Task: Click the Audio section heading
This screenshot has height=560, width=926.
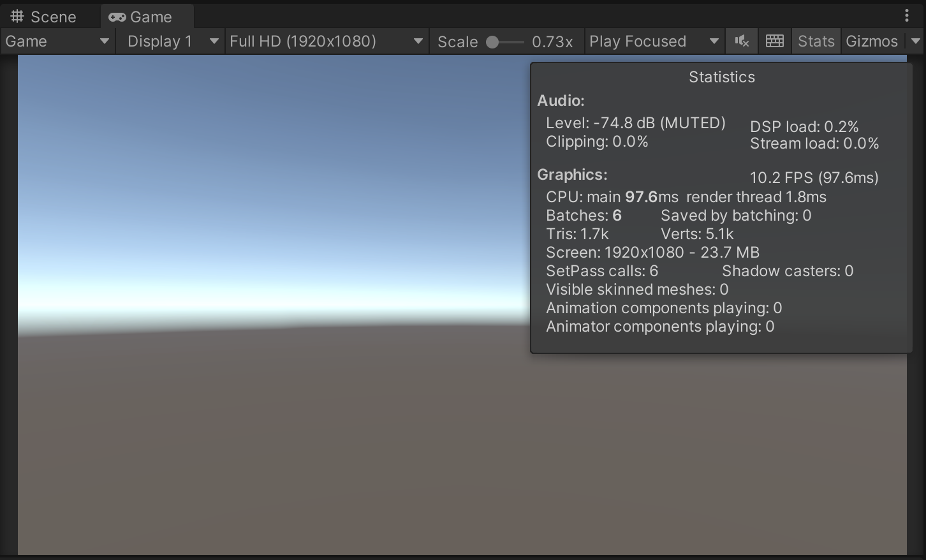Action: (x=561, y=101)
